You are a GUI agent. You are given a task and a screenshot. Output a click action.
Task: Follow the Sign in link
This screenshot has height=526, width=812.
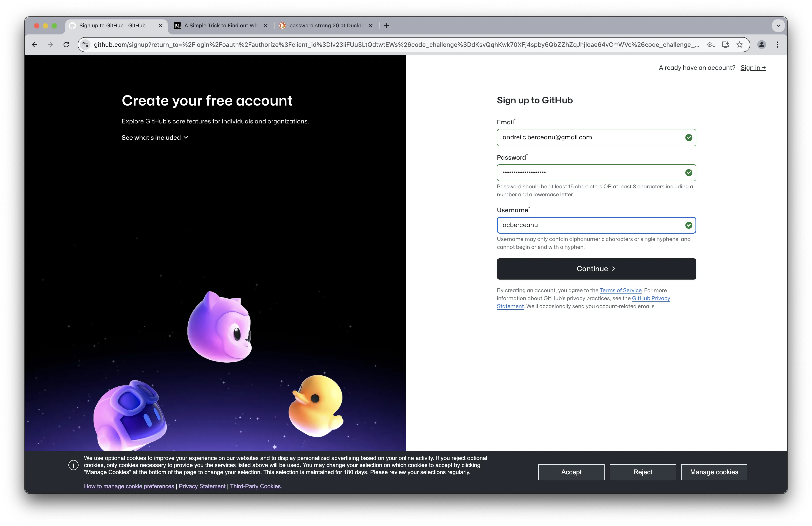753,68
